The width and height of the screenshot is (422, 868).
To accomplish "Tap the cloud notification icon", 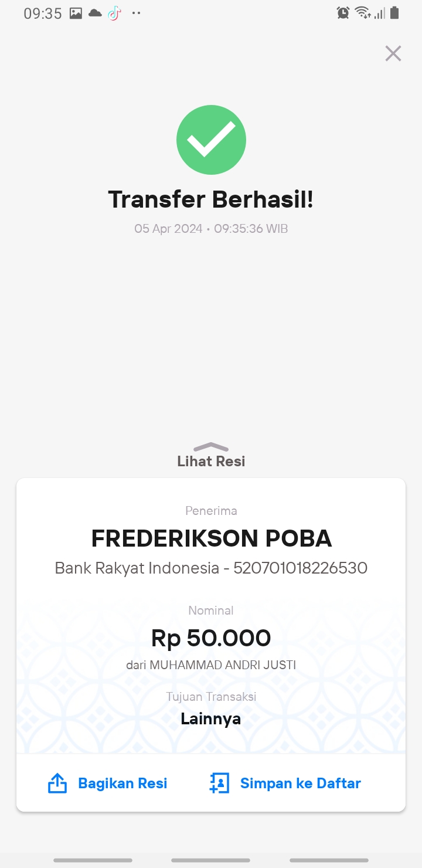I will tap(95, 13).
